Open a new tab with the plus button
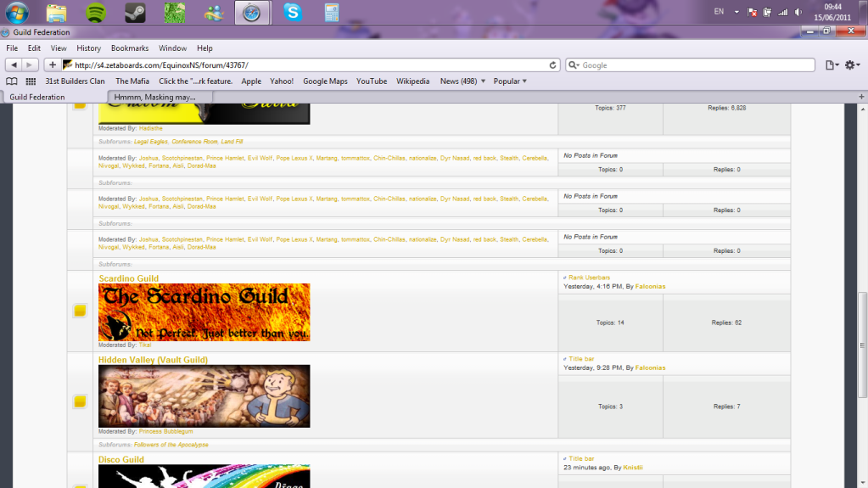Image resolution: width=868 pixels, height=488 pixels. 860,97
